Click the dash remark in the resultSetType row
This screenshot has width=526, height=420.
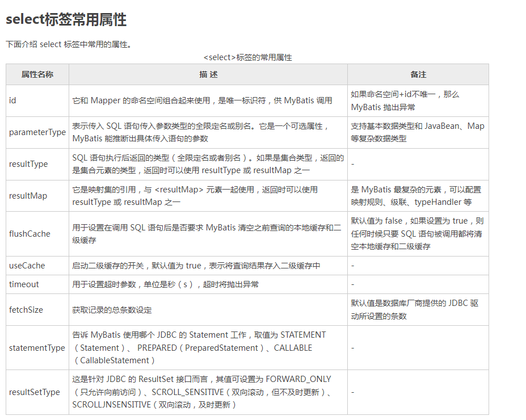(352, 392)
